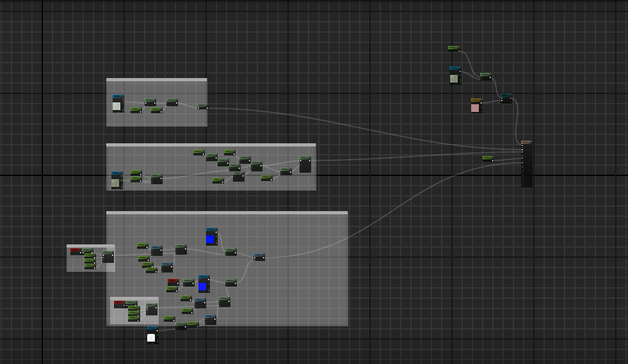
Task: Select the texture sample node in the middle comment box
Action: click(117, 180)
